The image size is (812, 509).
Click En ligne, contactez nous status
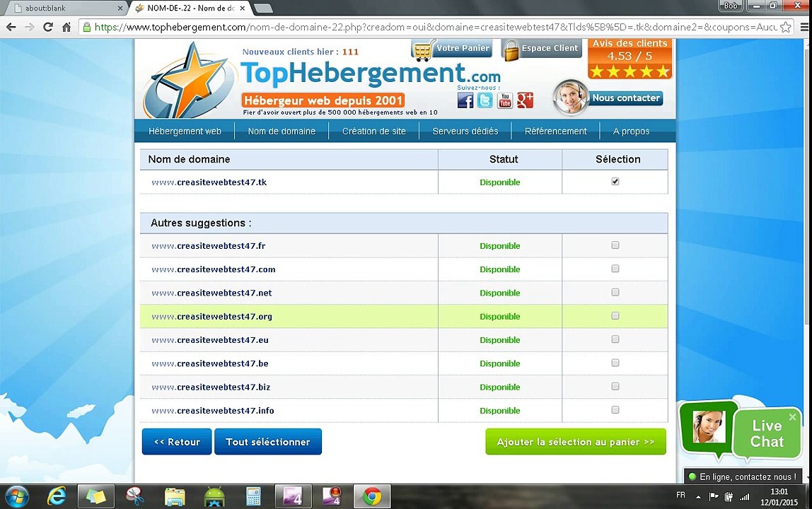coord(743,476)
